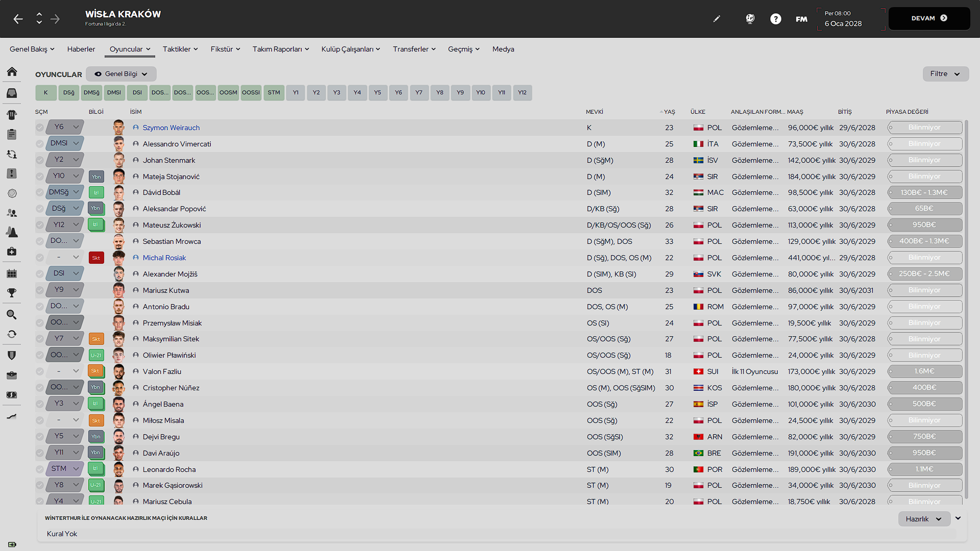The height and width of the screenshot is (551, 980).
Task: Click the player list vertical scrollbar
Action: click(x=966, y=309)
